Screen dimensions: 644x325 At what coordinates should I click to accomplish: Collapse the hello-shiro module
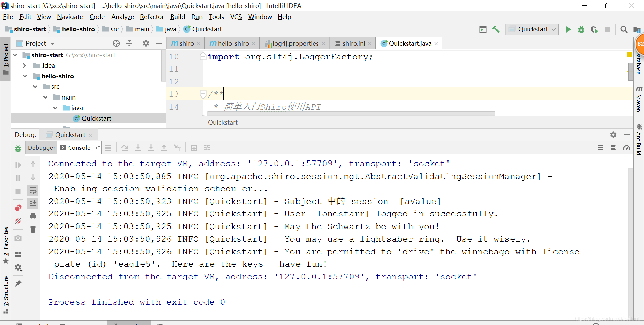click(x=25, y=76)
